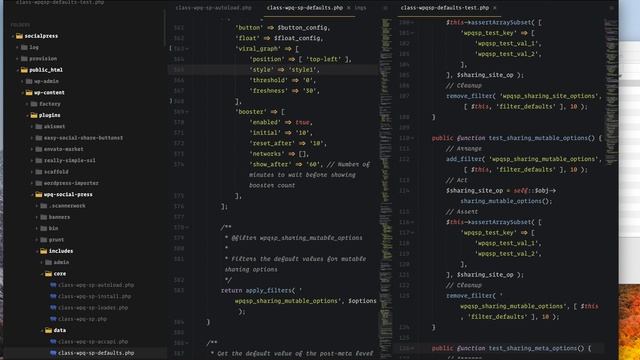
Task: Click the wp-admin folder icon
Action: [29, 81]
